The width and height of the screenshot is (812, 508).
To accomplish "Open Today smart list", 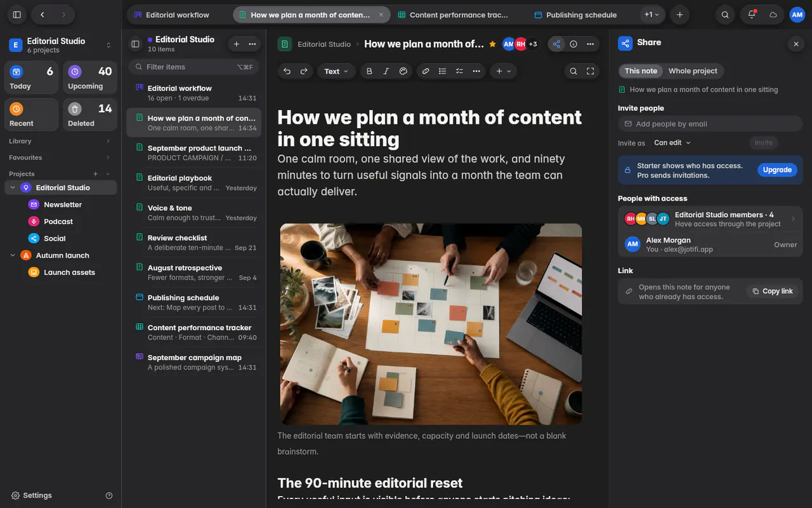I will (x=31, y=78).
